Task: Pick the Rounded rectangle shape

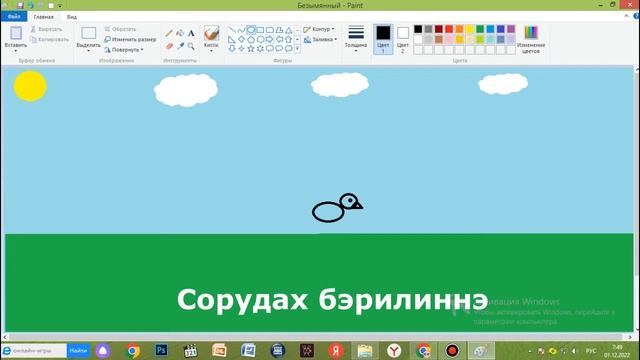Action: pyautogui.click(x=270, y=30)
